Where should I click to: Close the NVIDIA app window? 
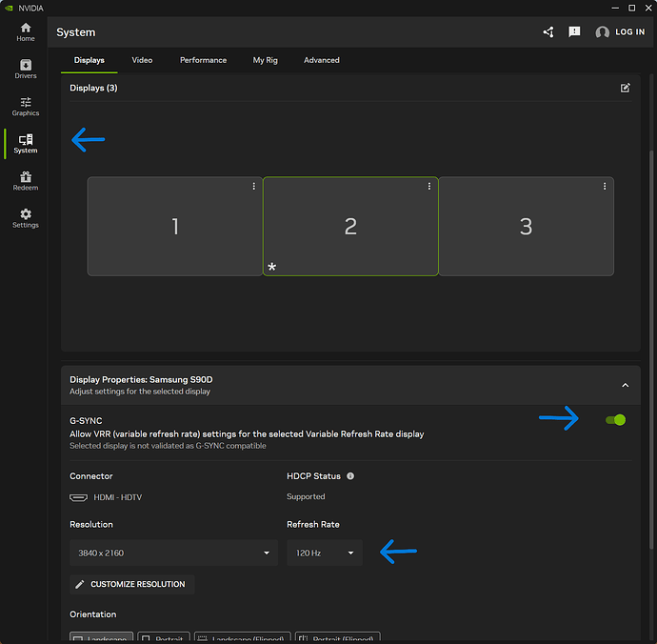[x=648, y=8]
